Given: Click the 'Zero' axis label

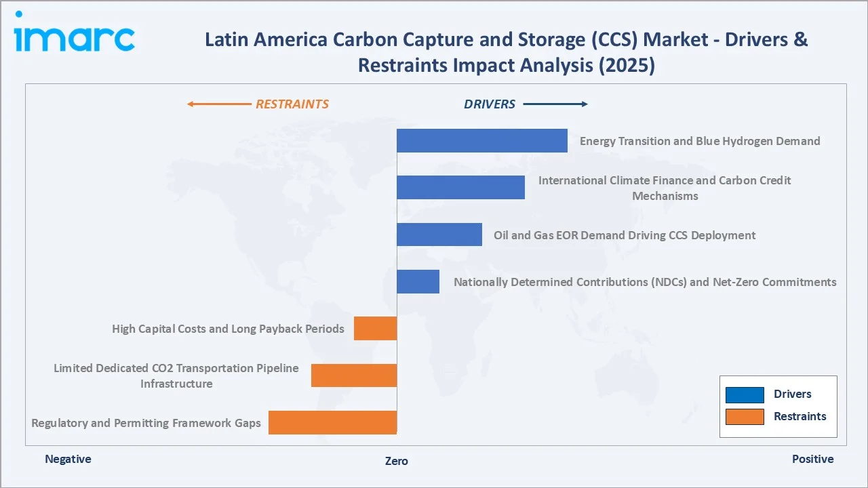Looking at the screenshot, I should 397,461.
